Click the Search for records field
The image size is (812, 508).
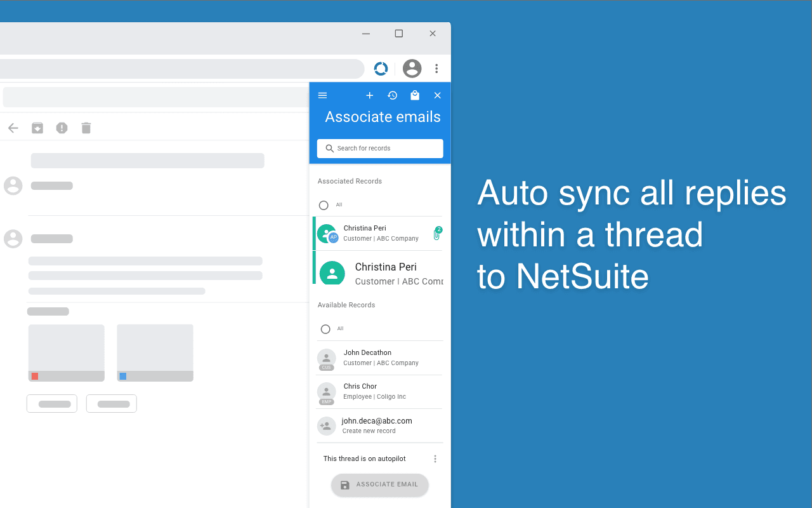(x=379, y=148)
